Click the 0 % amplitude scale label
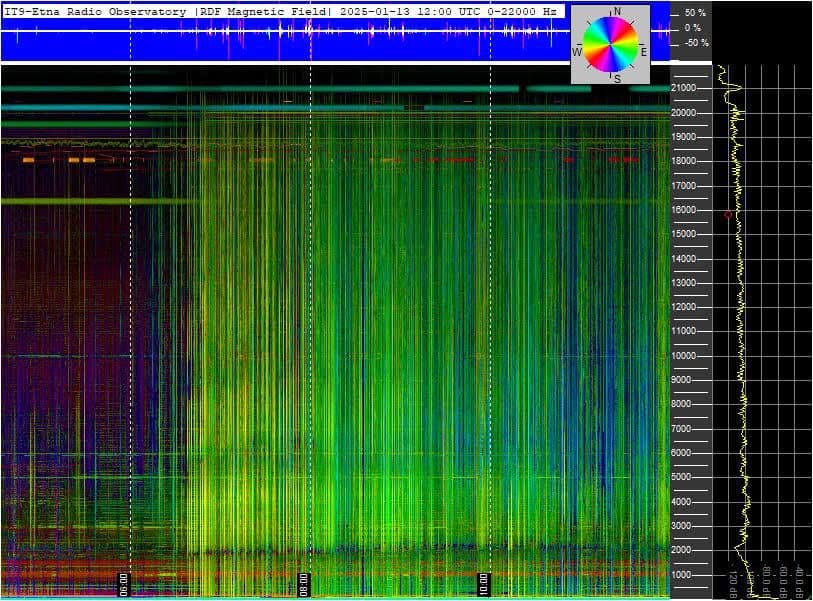This screenshot has height=601, width=813. (x=693, y=28)
